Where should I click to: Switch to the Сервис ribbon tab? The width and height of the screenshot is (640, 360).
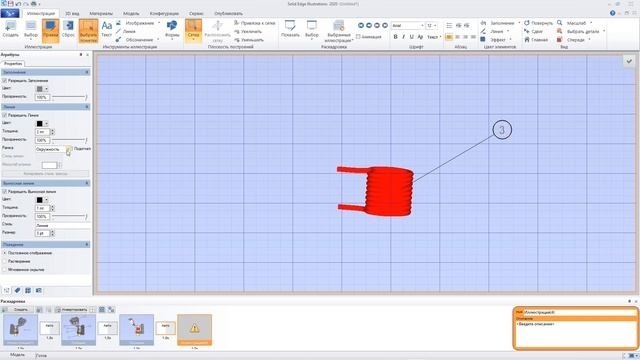click(x=196, y=13)
